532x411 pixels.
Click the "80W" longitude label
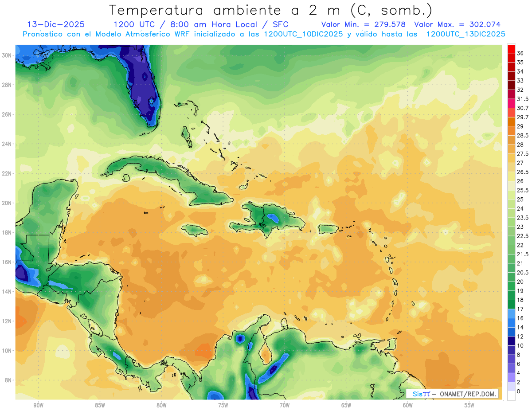[161, 405]
